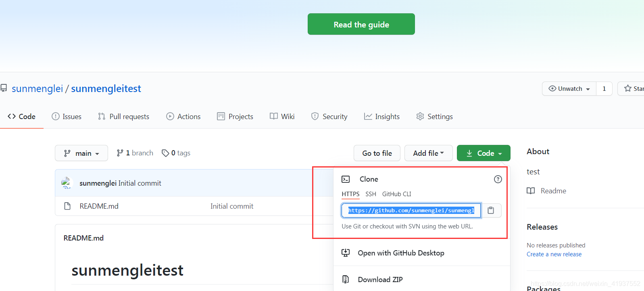Click the Issues circle icon
644x291 pixels.
pyautogui.click(x=56, y=116)
